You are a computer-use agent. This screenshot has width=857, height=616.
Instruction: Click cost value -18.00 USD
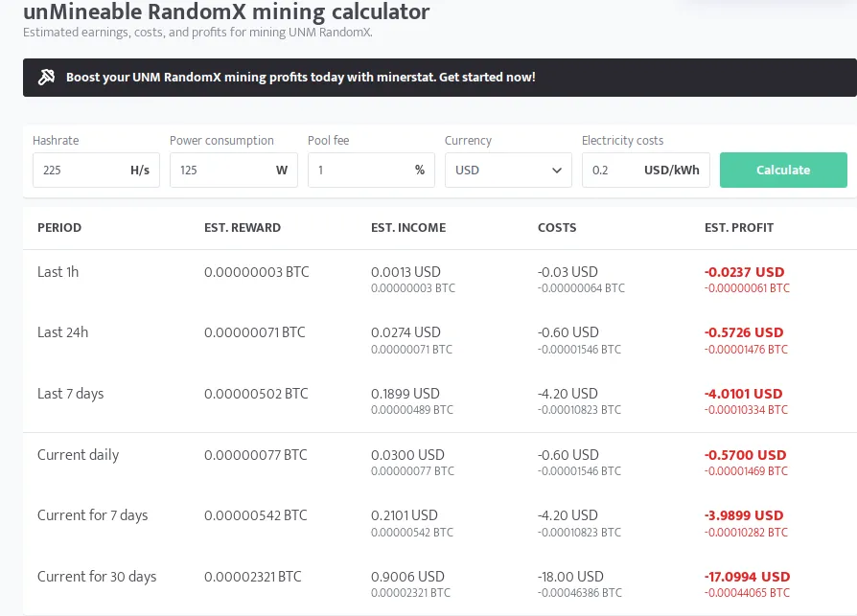click(x=570, y=577)
